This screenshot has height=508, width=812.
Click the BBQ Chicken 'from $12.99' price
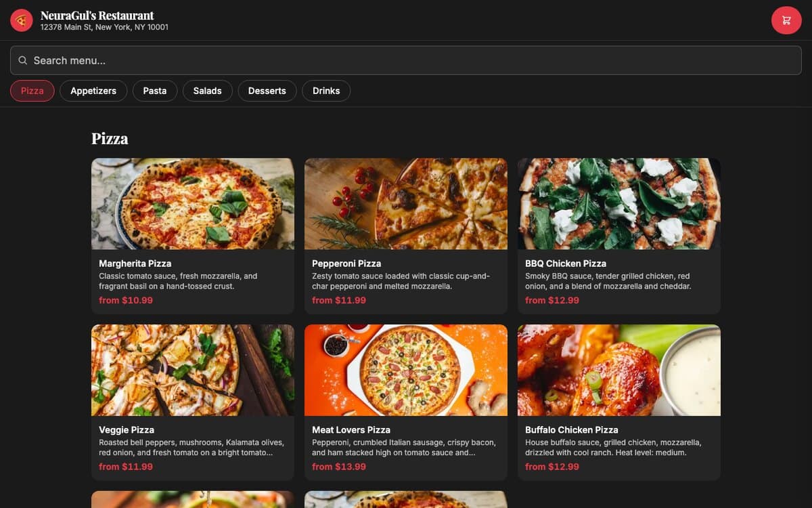[x=552, y=300]
